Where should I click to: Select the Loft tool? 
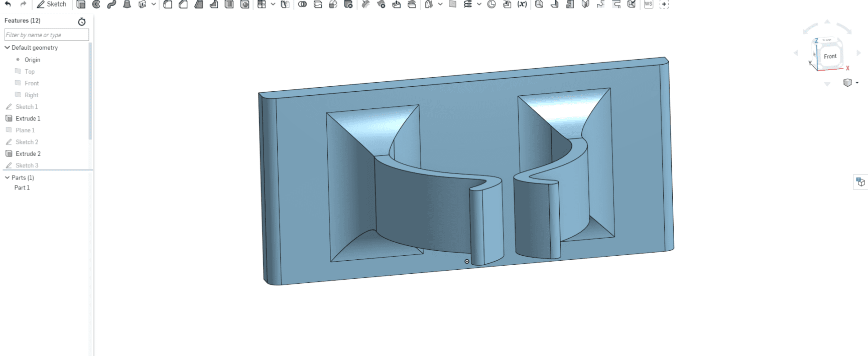pyautogui.click(x=127, y=4)
